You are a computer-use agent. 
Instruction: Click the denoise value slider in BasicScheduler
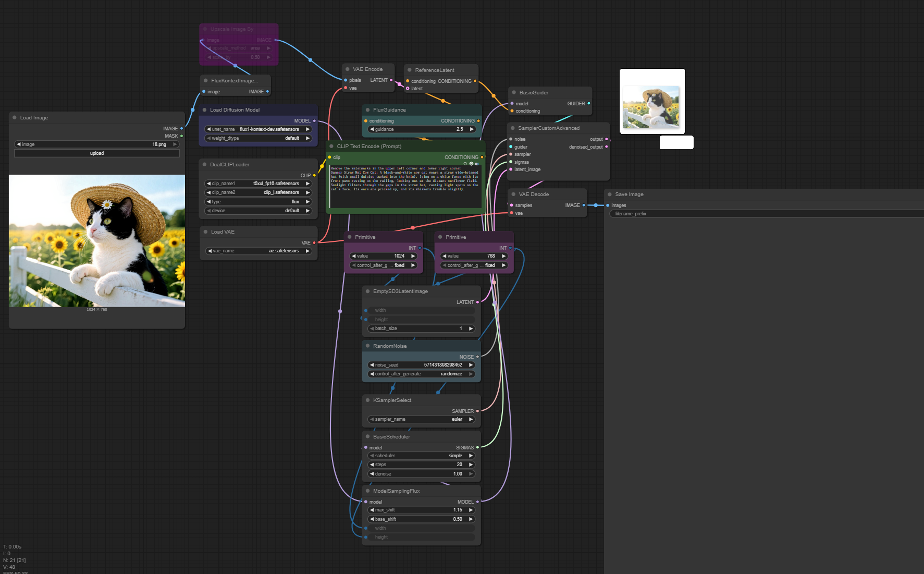click(x=421, y=474)
